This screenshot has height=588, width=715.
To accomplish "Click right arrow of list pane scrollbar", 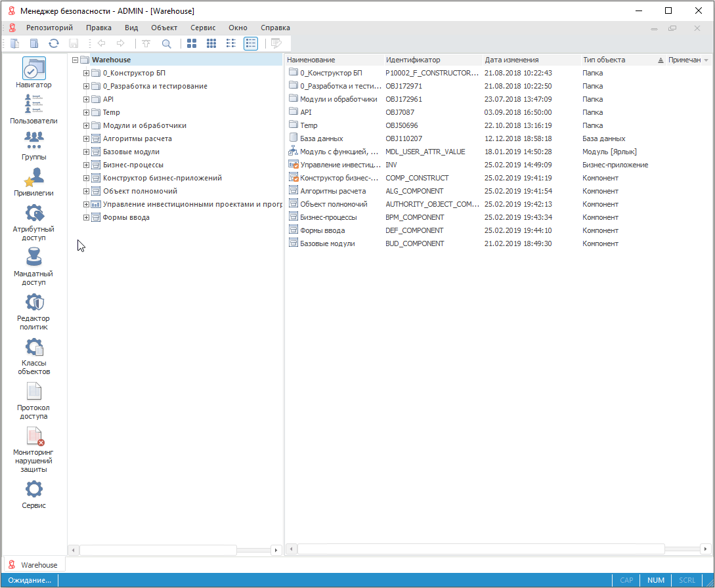I will (x=705, y=549).
